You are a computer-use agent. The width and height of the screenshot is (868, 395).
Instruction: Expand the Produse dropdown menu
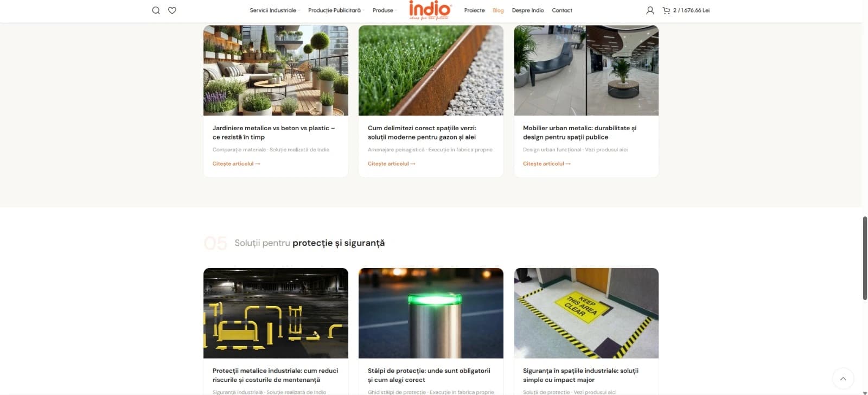coord(385,10)
